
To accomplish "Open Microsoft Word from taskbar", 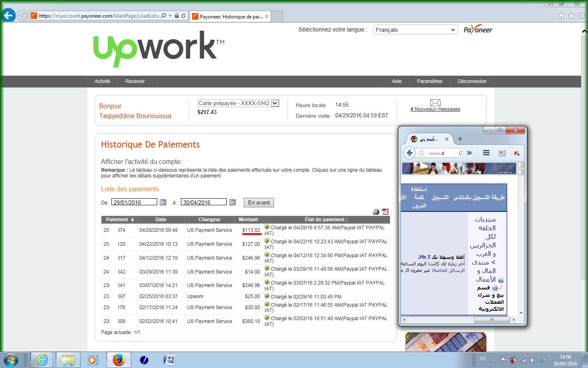I will [169, 360].
